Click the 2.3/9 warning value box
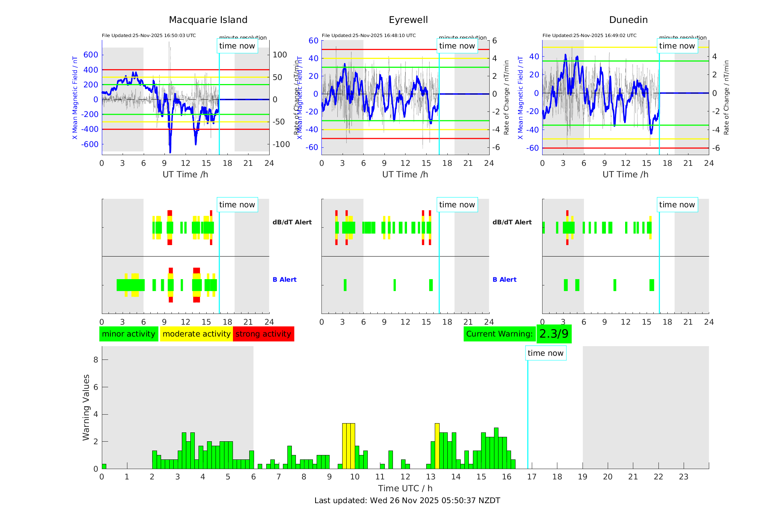 click(x=554, y=334)
